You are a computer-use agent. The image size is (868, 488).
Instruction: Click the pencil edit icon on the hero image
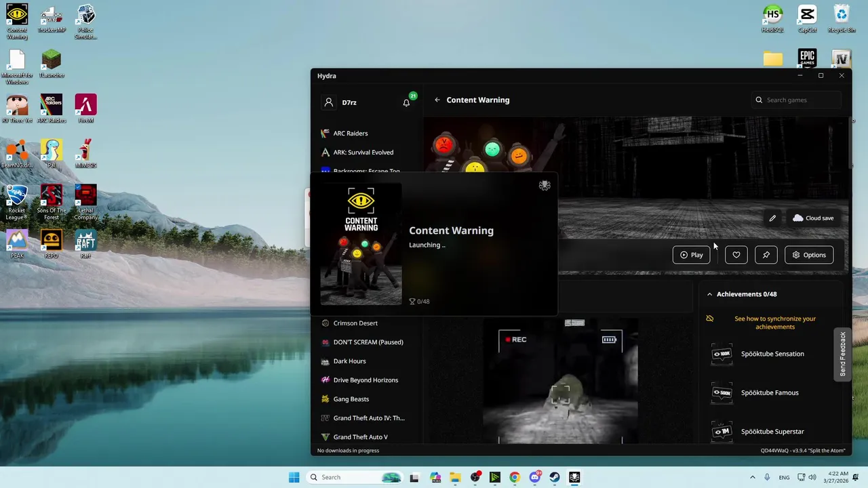pyautogui.click(x=772, y=218)
